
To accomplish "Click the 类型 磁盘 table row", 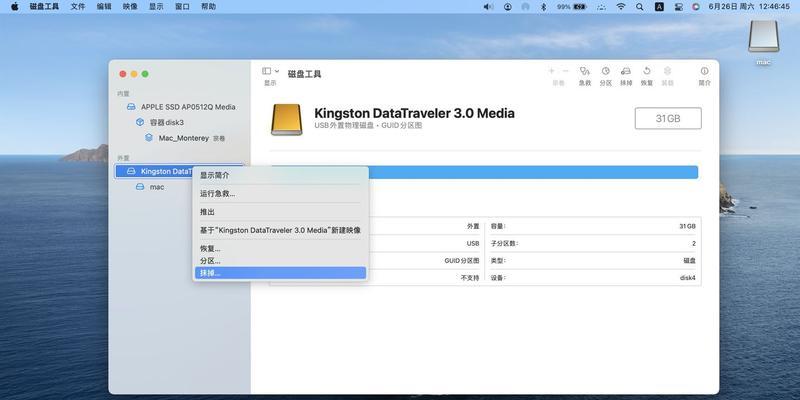I will [595, 260].
